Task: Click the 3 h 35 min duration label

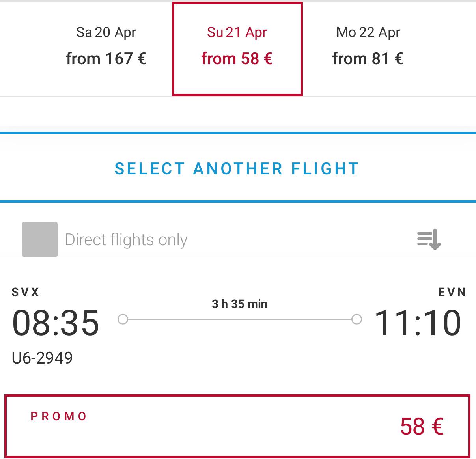Action: [239, 304]
